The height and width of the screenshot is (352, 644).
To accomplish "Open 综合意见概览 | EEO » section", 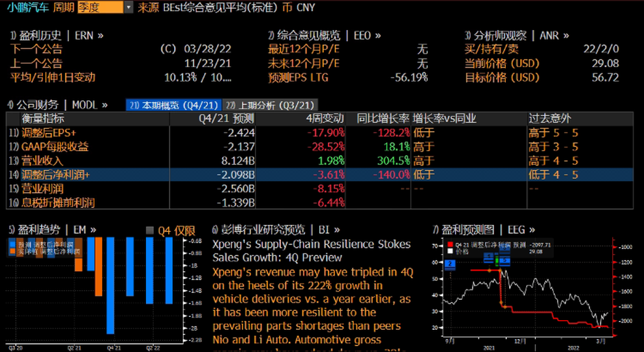I will (325, 36).
